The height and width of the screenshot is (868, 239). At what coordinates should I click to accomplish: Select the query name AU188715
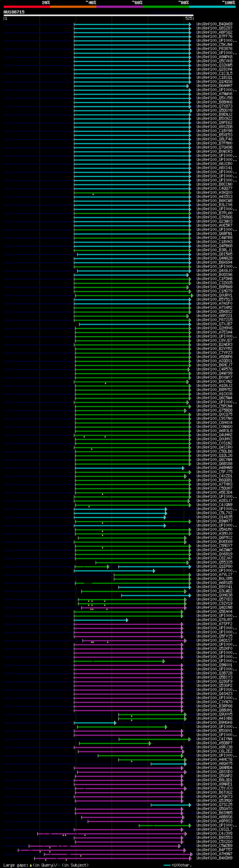[x=14, y=12]
